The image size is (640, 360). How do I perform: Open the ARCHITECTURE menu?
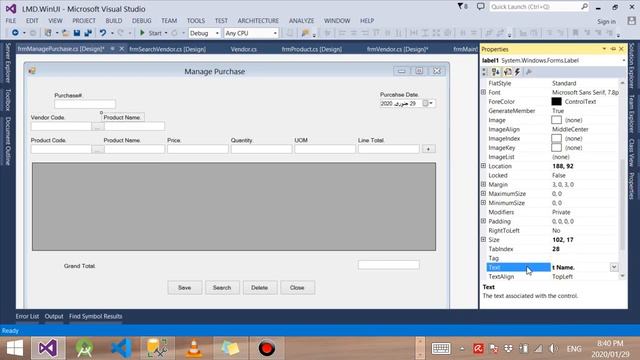pyautogui.click(x=258, y=20)
